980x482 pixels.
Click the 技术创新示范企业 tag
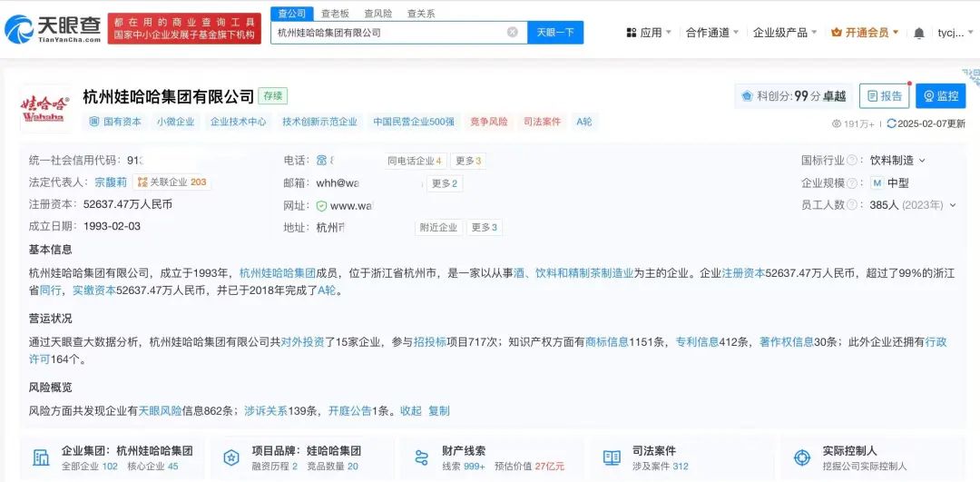(x=320, y=122)
